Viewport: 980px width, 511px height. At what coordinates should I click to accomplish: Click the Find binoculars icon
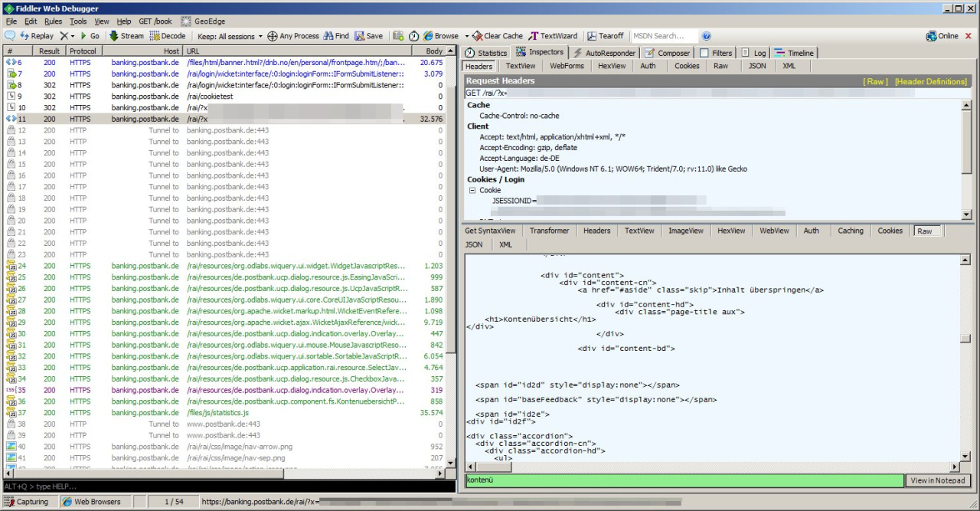tap(328, 36)
